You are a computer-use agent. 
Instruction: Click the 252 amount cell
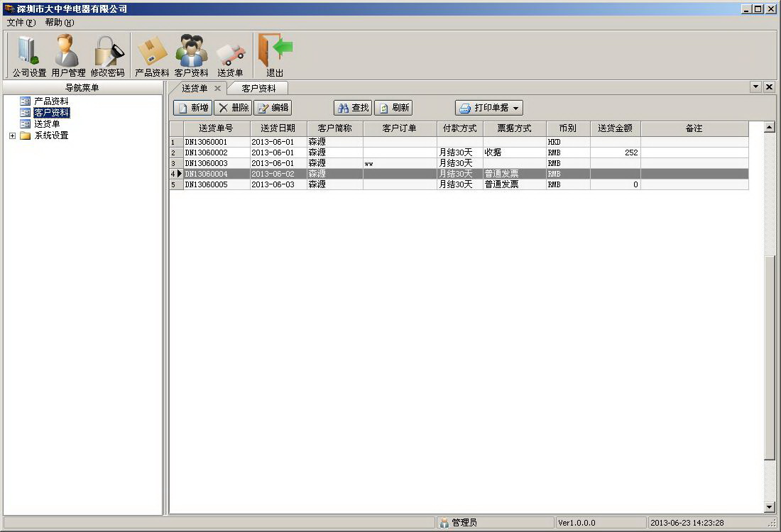point(615,153)
